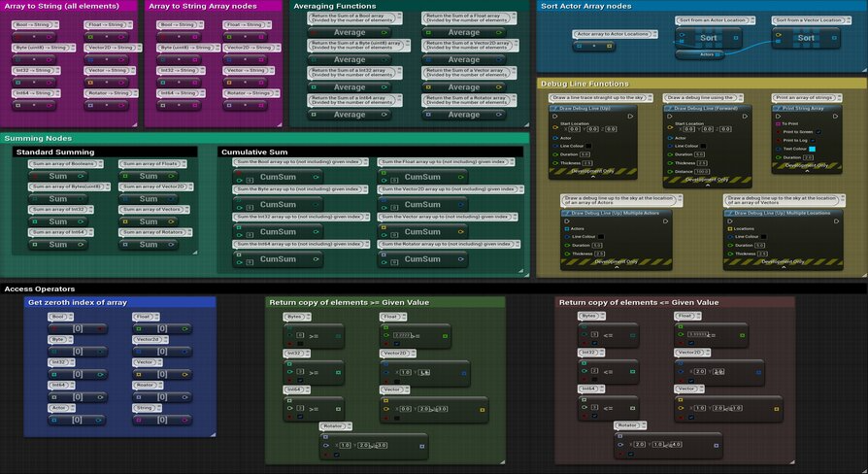Click input exec pin of Draw Debug Line (Forward)

pos(670,117)
